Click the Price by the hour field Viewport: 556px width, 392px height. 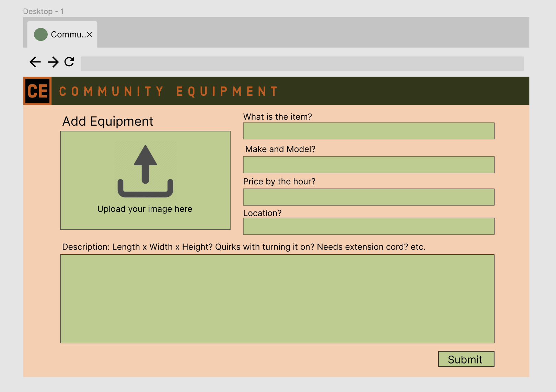coord(369,197)
